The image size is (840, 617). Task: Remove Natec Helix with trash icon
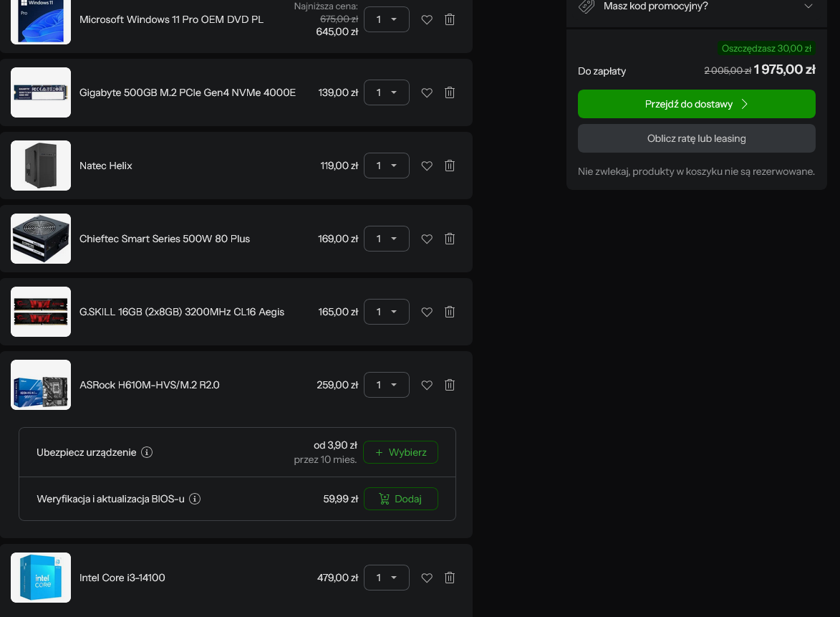450,166
